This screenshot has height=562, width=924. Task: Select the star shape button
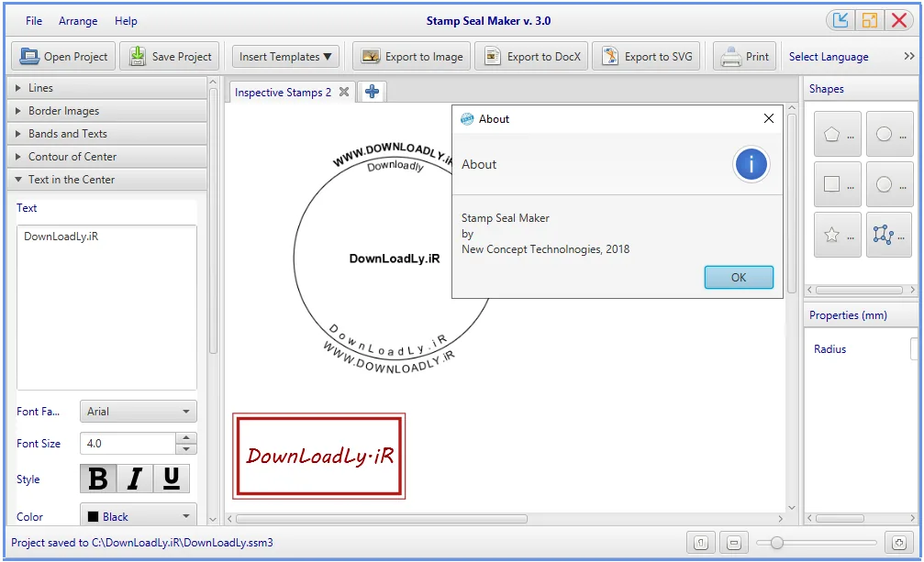pyautogui.click(x=838, y=235)
